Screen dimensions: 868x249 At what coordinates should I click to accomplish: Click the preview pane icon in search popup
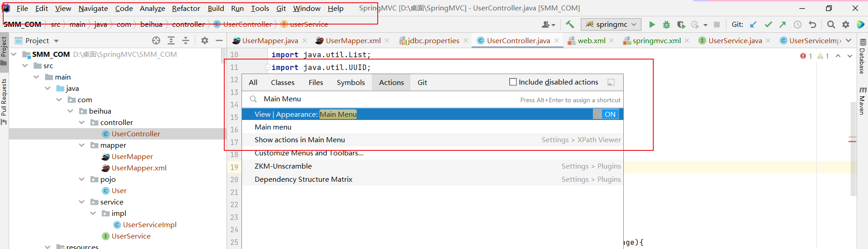(x=611, y=82)
